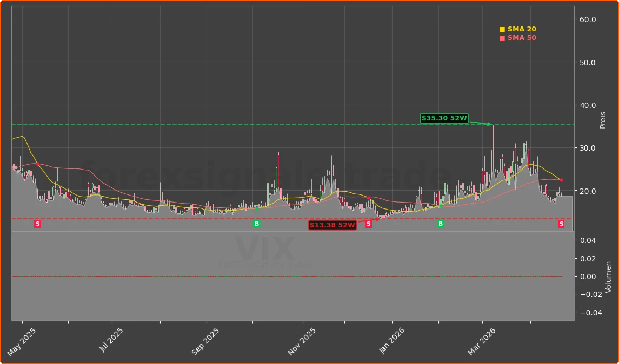Click the 40.0 price axis label
This screenshot has width=619, height=364.
tap(588, 105)
